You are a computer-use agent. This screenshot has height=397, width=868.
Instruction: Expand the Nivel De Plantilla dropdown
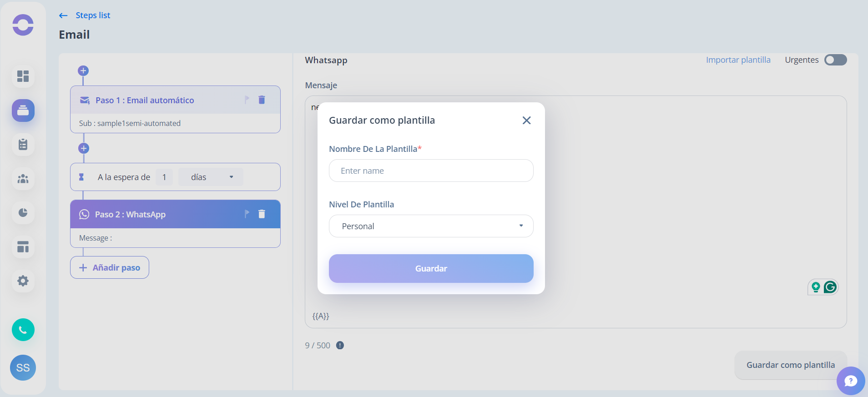[x=431, y=226]
